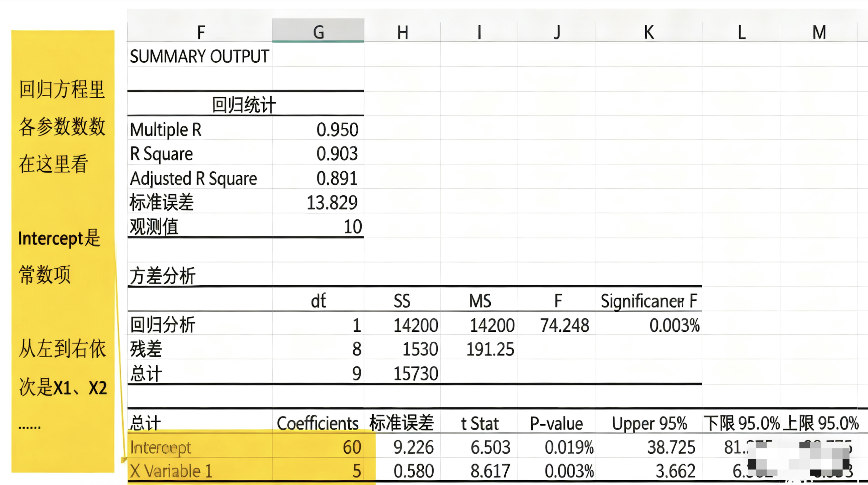Select the R Square value 0.903
The width and height of the screenshot is (868, 485).
338,153
